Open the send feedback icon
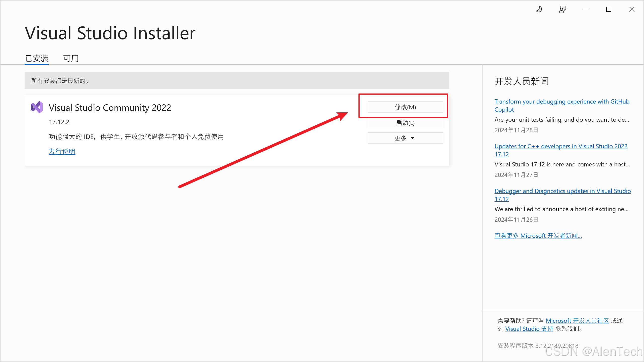 coord(562,10)
